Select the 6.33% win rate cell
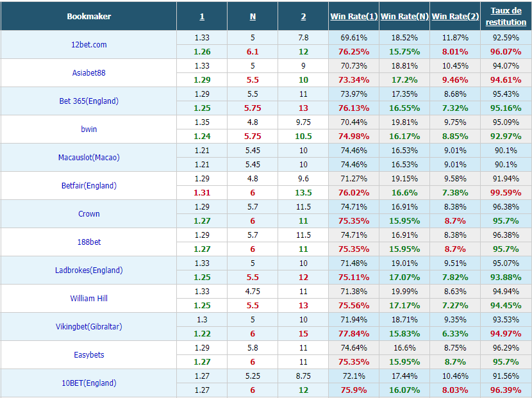 [x=455, y=333]
